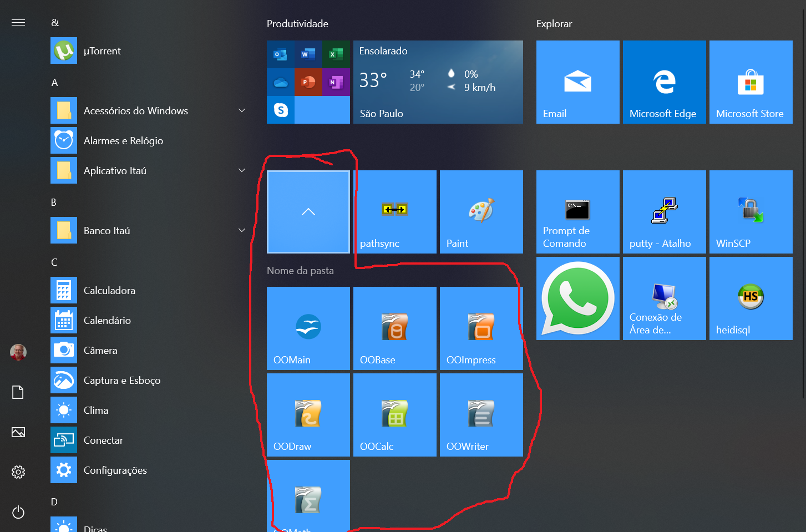This screenshot has width=806, height=532.
Task: Launch the Paint tile
Action: [481, 212]
